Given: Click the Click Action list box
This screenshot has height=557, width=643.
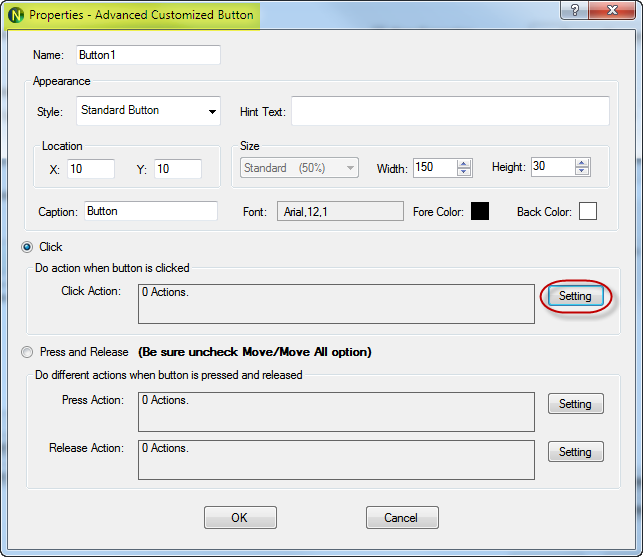Looking at the screenshot, I should (x=336, y=304).
